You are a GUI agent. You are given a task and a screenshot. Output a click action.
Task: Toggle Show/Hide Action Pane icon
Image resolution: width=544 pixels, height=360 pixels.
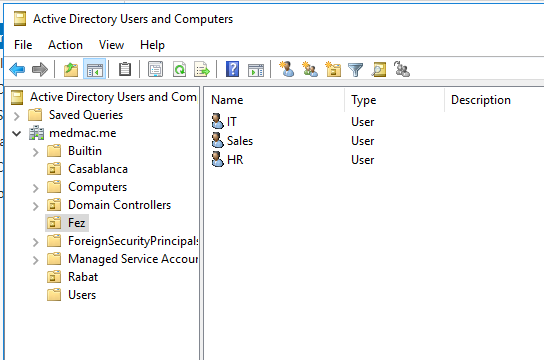click(x=256, y=70)
